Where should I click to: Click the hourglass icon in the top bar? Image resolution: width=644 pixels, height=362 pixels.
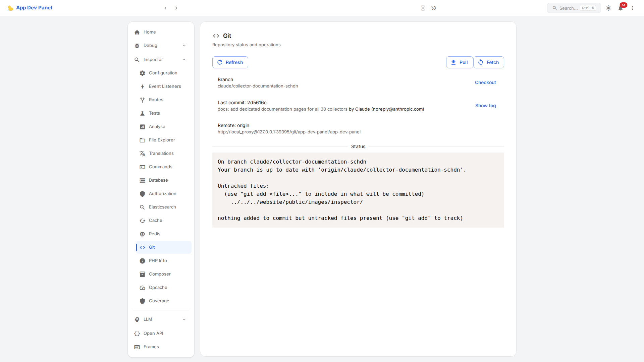(423, 8)
